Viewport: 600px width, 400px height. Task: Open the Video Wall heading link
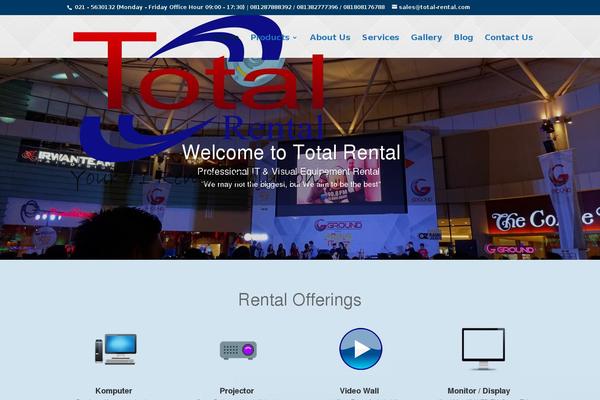pos(359,391)
